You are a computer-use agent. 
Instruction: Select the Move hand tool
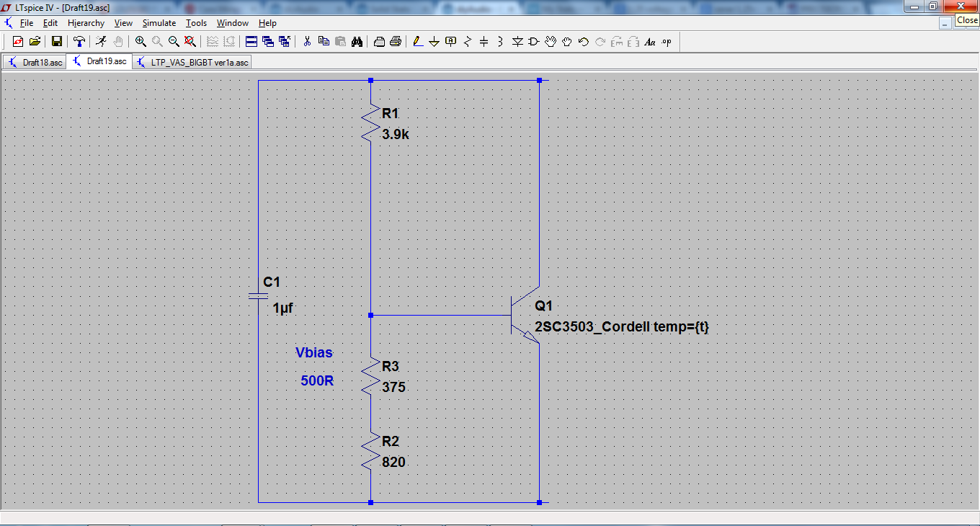(x=551, y=42)
